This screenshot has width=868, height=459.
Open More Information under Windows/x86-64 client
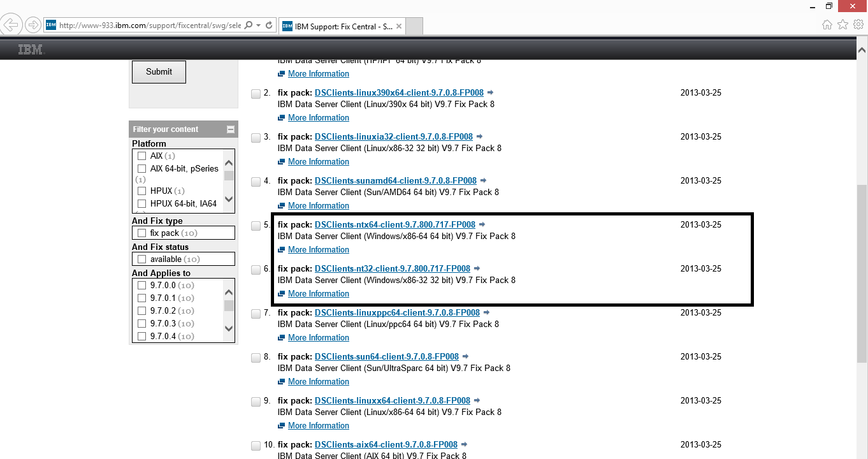click(x=319, y=250)
